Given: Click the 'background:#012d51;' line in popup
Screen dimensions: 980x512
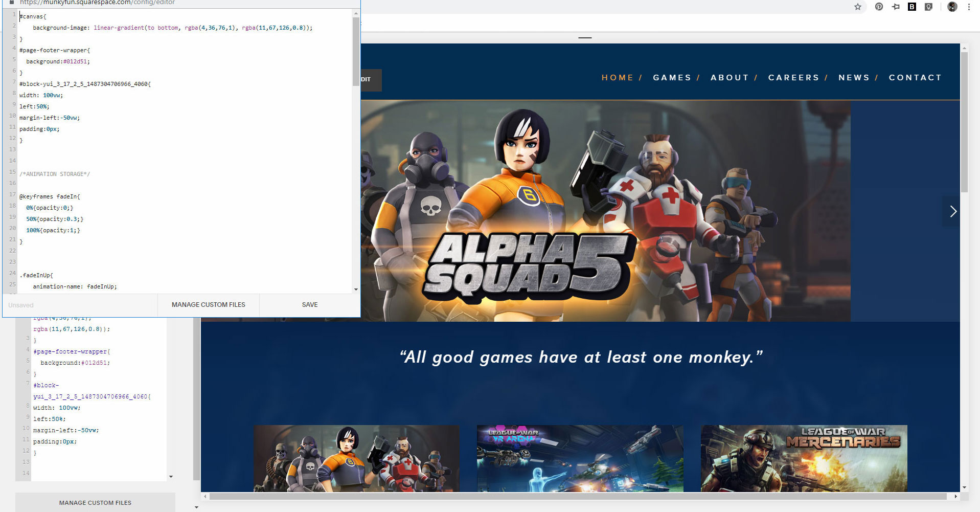Looking at the screenshot, I should 58,61.
